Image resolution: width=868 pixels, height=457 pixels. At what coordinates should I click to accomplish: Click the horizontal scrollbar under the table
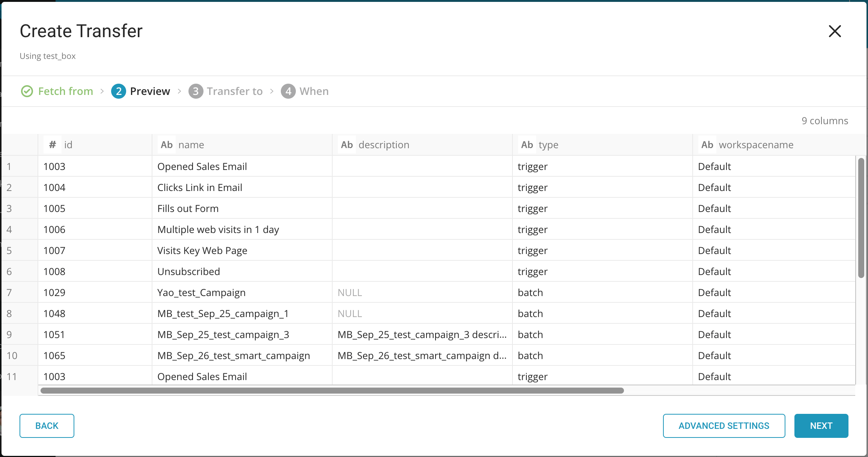coord(332,391)
